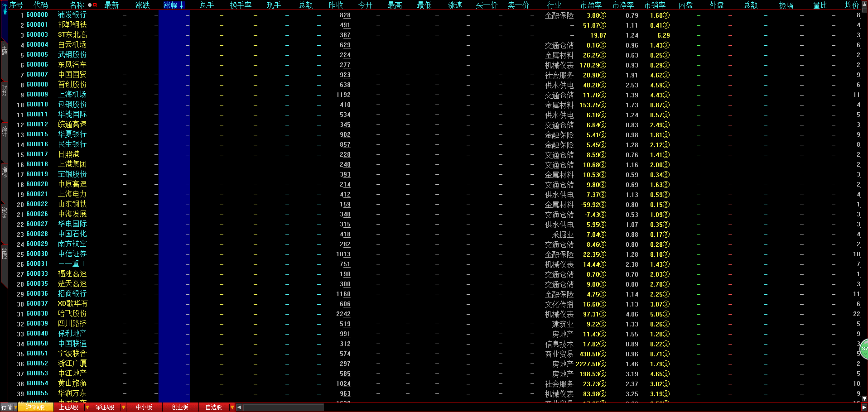Sort by the 换手率 column header

241,5
